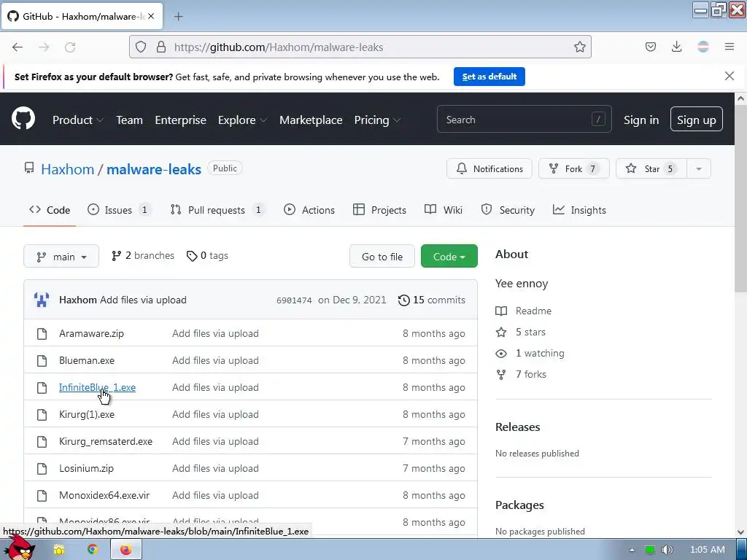Click the browser forward arrow
Screen dimensions: 747x560
tap(44, 47)
